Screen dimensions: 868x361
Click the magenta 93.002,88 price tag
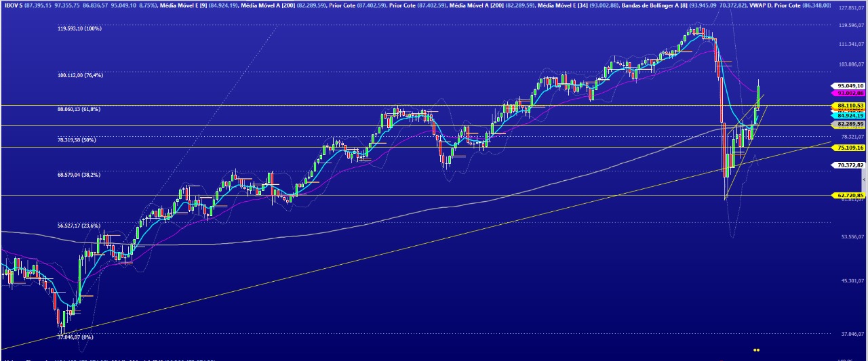click(850, 93)
